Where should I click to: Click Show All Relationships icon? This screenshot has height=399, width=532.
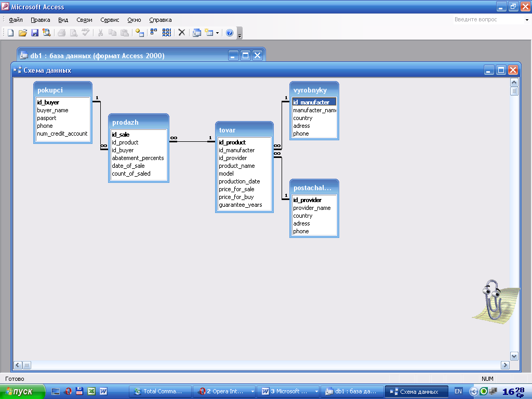(x=166, y=33)
